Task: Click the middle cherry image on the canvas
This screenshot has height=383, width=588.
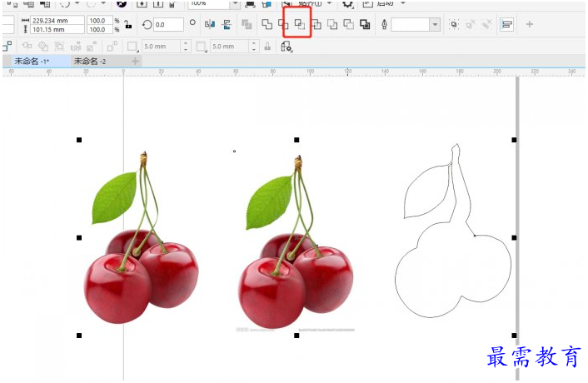Action: pos(296,241)
